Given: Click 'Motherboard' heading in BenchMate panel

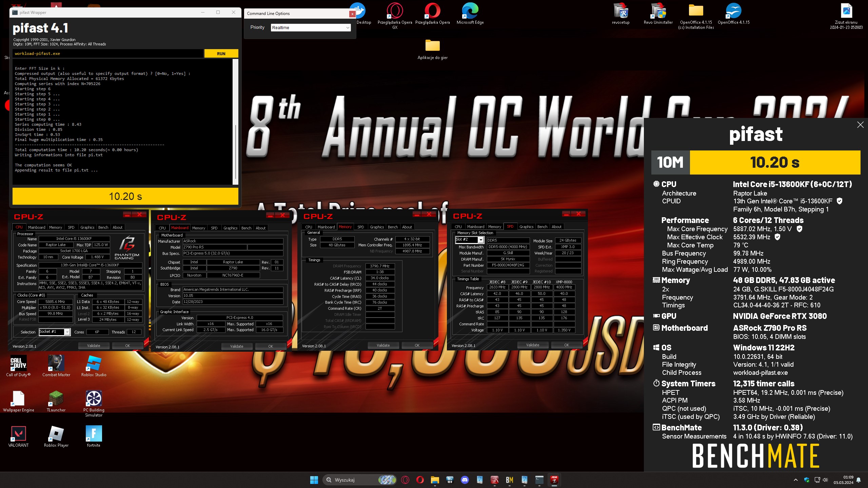Looking at the screenshot, I should 684,328.
